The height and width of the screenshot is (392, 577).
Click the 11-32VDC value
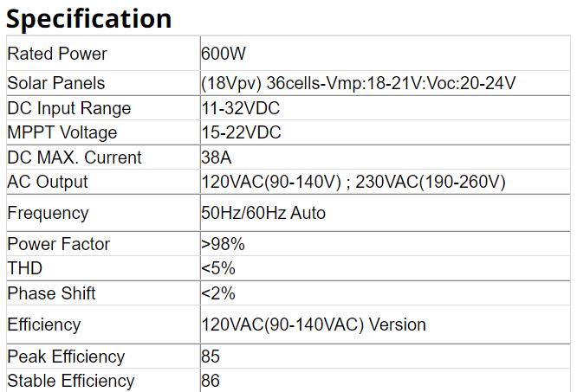[240, 108]
